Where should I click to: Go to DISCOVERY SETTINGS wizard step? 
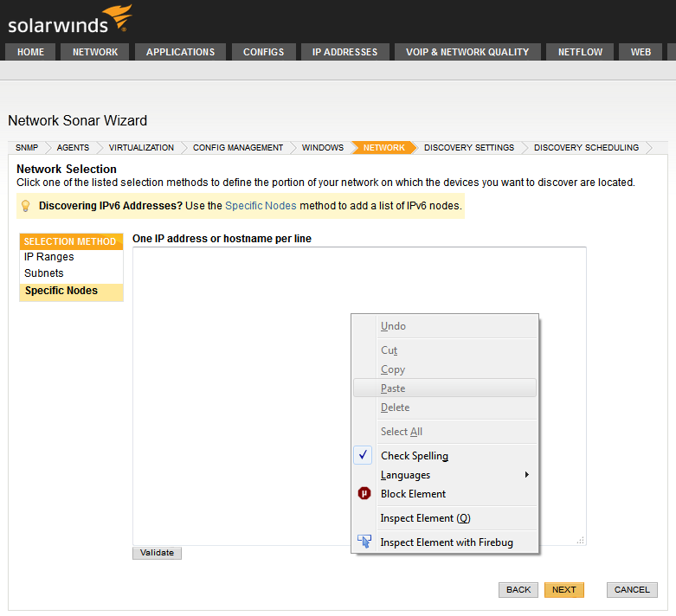(469, 147)
